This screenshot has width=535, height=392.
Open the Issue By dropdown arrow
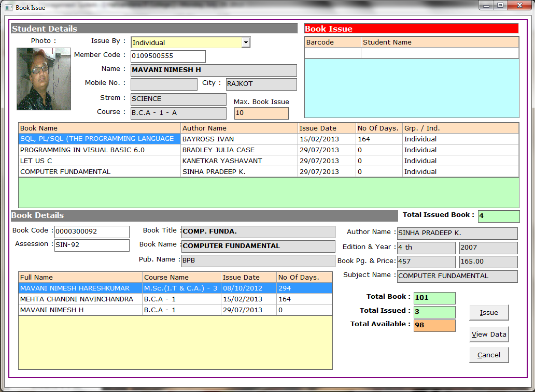pyautogui.click(x=246, y=42)
